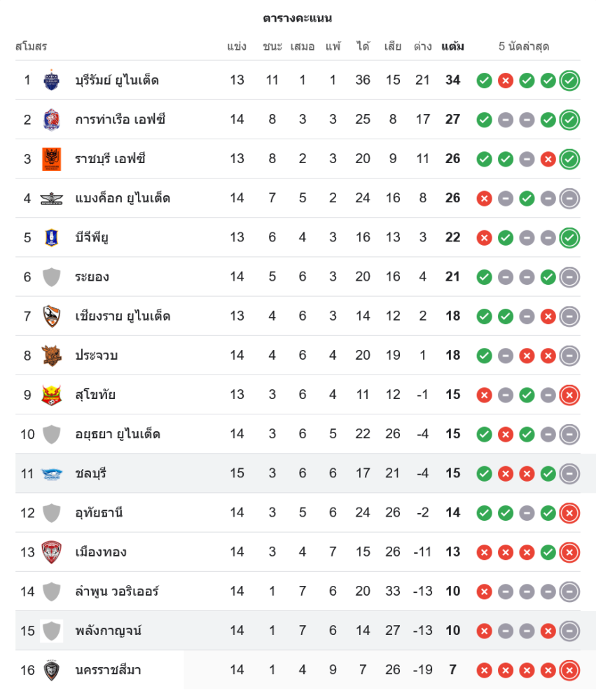
Task: Click the ชลบุรี blue shark crest
Action: coord(52,473)
